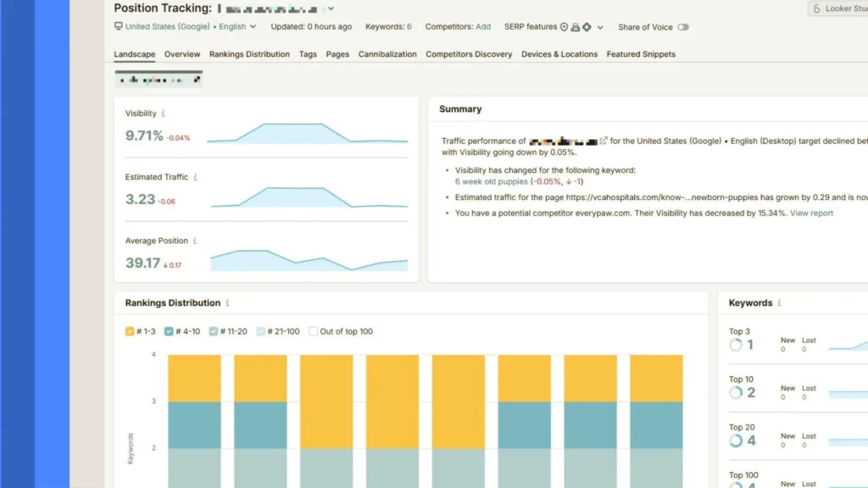Click the Visibility info icon
Screen dimensions: 868x488
tap(164, 114)
